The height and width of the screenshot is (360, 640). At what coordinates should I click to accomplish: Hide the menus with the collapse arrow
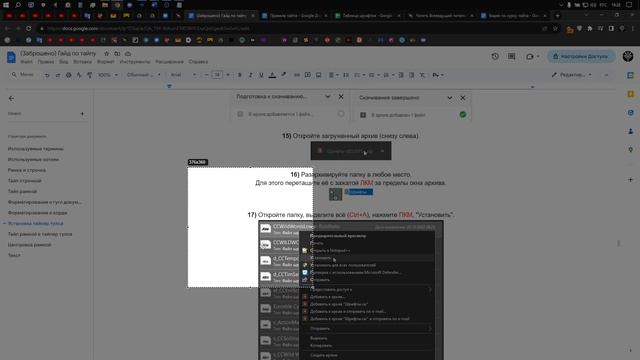(x=606, y=75)
